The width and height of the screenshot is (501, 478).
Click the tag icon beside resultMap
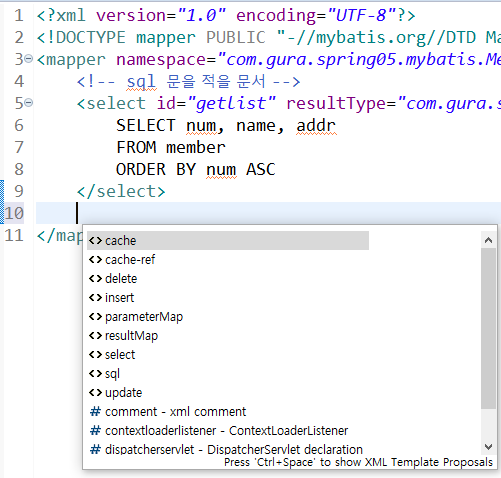(95, 336)
